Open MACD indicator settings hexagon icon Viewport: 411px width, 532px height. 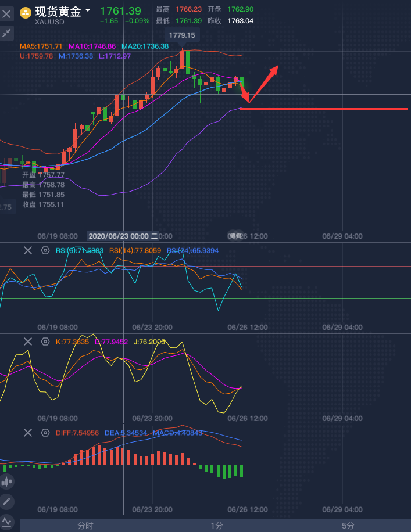[45, 433]
